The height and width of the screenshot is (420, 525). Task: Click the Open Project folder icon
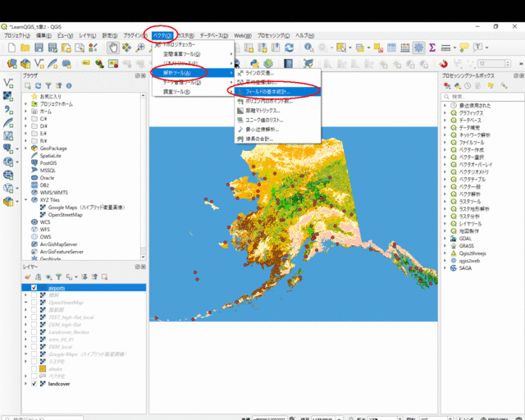click(x=25, y=48)
